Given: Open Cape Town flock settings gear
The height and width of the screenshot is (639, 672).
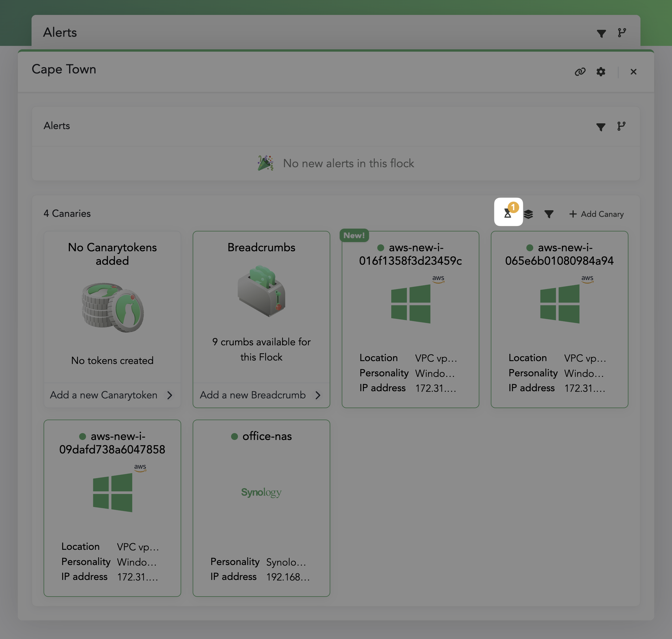Looking at the screenshot, I should pos(601,72).
